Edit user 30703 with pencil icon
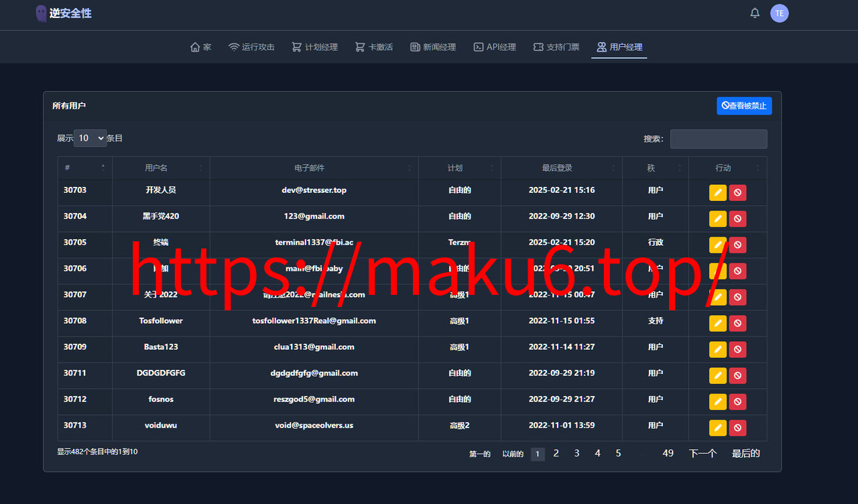Viewport: 858px width, 504px height. click(x=718, y=192)
